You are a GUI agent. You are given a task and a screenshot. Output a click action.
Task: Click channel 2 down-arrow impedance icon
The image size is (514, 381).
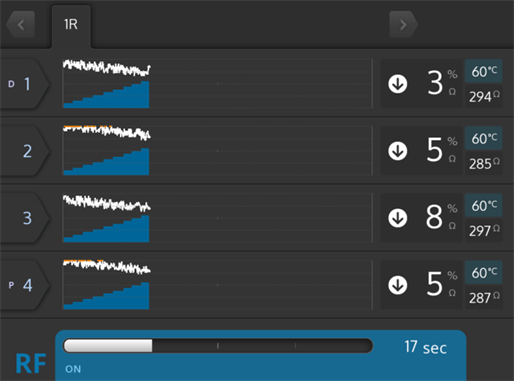[398, 151]
